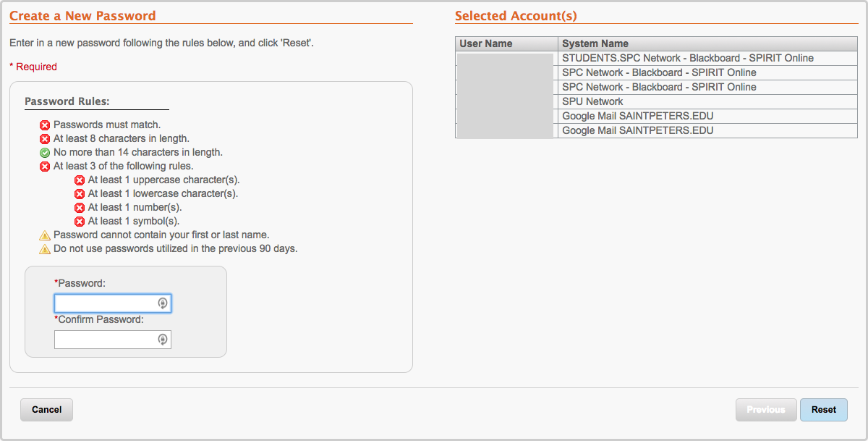
Task: Click the red X beside 'Passwords must match'
Action: (45, 125)
